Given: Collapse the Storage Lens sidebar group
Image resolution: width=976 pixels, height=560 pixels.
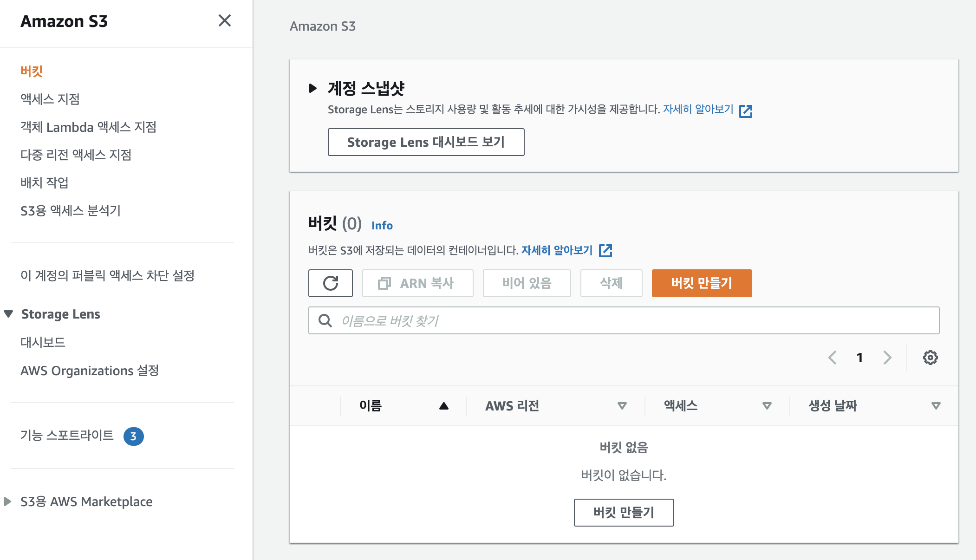Looking at the screenshot, I should [8, 314].
